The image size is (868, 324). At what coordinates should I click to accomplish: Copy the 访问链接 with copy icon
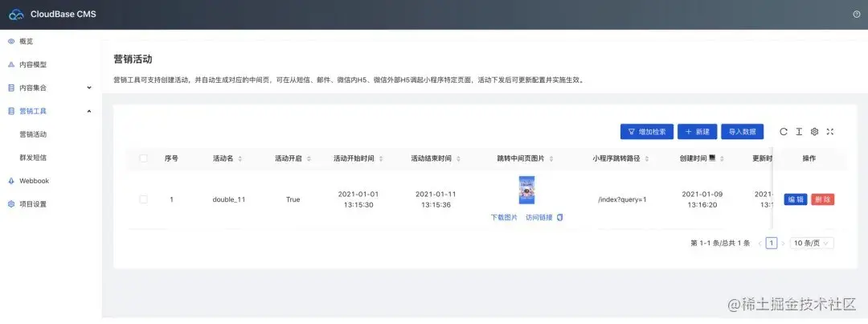[559, 218]
